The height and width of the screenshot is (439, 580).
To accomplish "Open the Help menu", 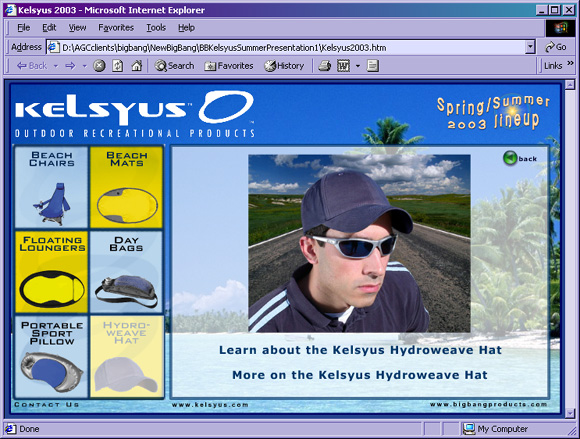I will pos(186,28).
